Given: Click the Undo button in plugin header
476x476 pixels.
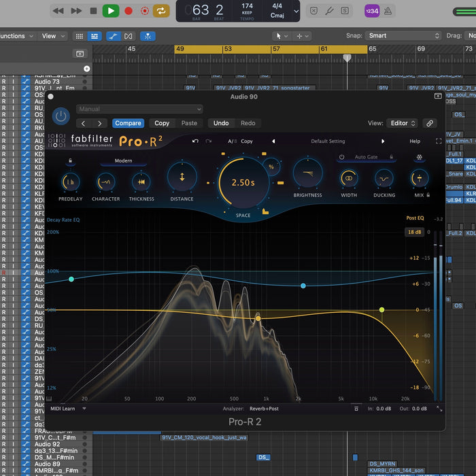Looking at the screenshot, I should pos(221,123).
